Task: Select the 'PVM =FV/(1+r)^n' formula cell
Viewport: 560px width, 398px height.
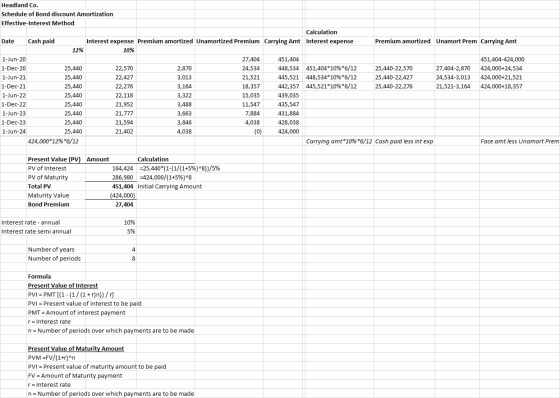Action: [51, 358]
